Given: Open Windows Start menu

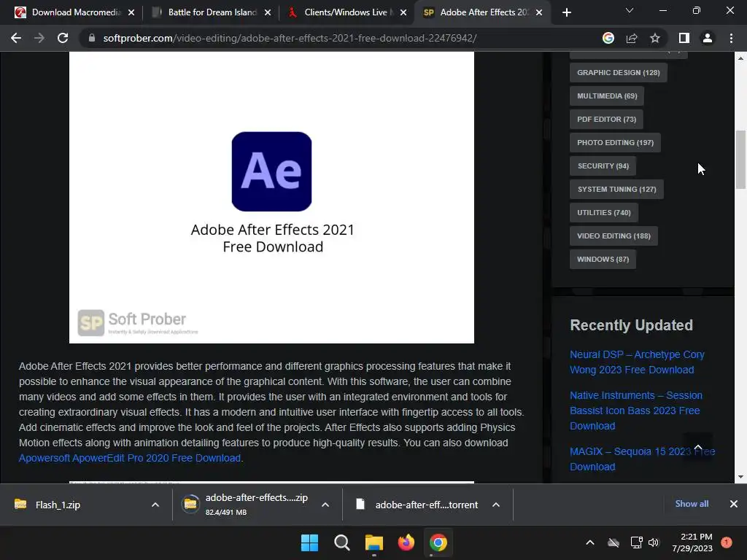Looking at the screenshot, I should tap(309, 542).
